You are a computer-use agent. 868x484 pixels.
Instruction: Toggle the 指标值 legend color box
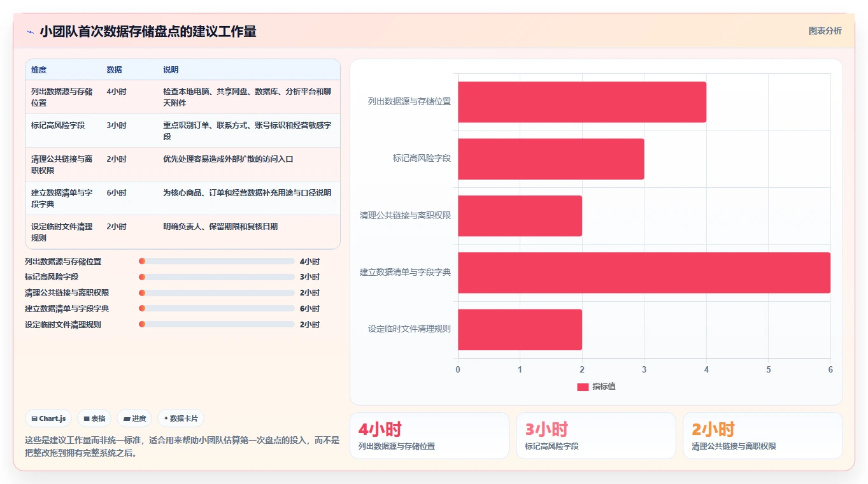coord(583,387)
